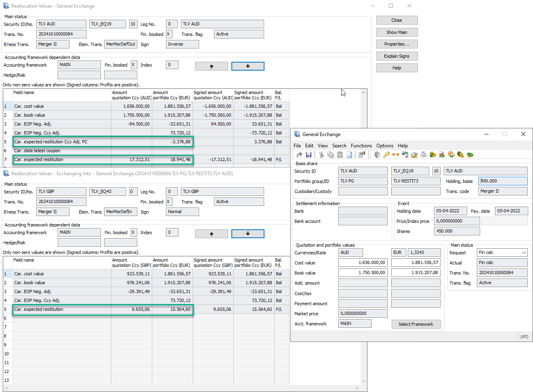Click the notepad with pencil icon
The image size is (533, 392).
pyautogui.click(x=414, y=155)
